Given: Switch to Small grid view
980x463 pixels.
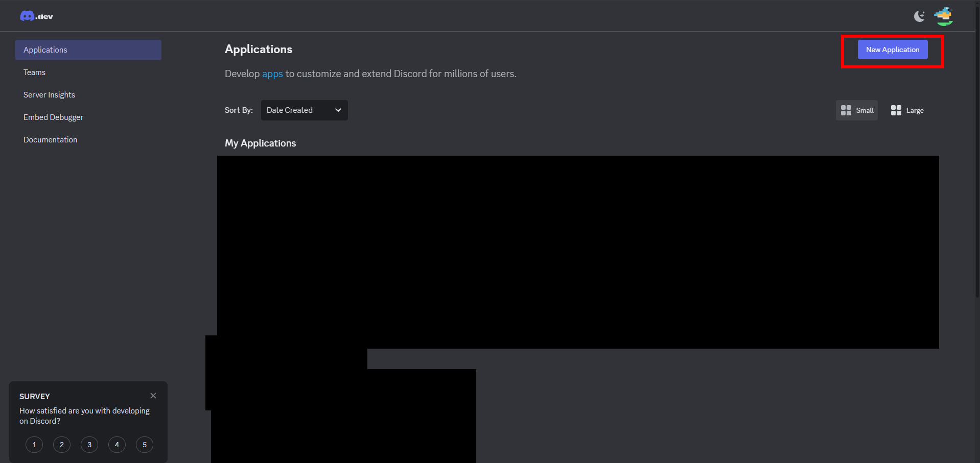Looking at the screenshot, I should [x=857, y=110].
